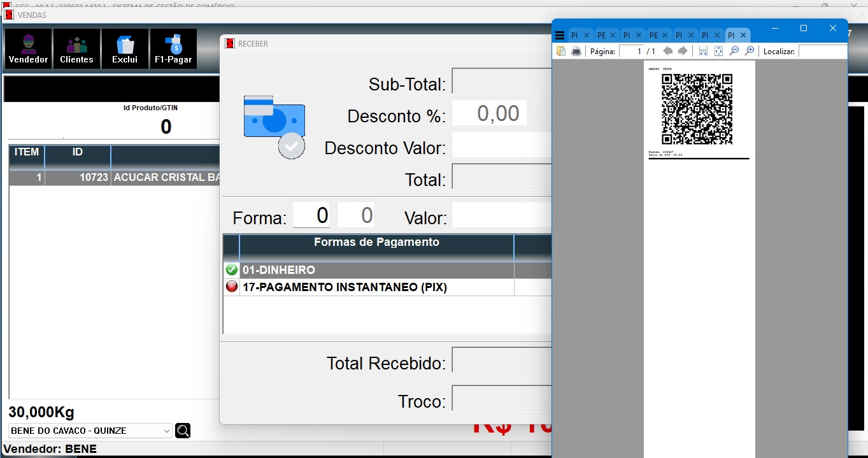Open the Vendedor selector in the VENDAS toolbar
The image size is (868, 458).
pyautogui.click(x=28, y=48)
